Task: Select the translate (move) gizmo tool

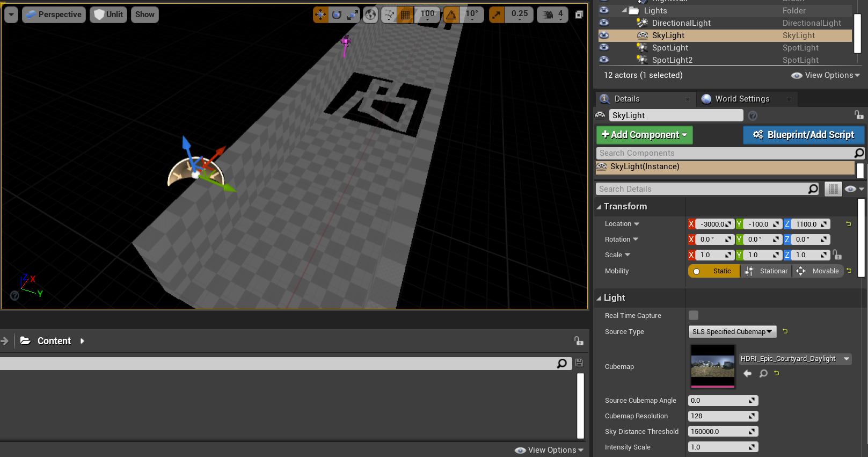Action: click(x=320, y=14)
